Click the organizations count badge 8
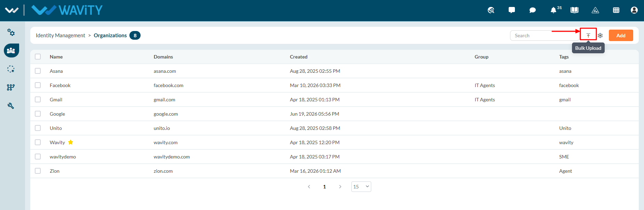This screenshot has height=210, width=644. (135, 36)
